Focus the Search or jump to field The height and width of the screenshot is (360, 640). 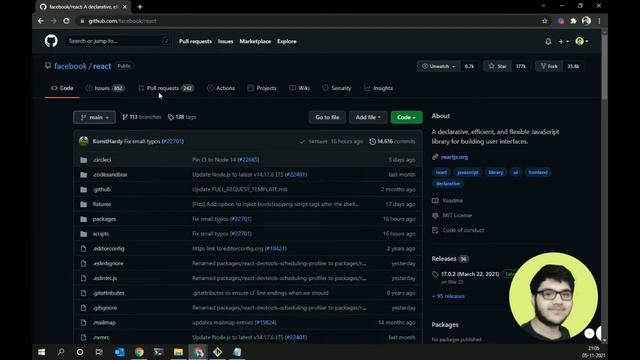pos(118,41)
